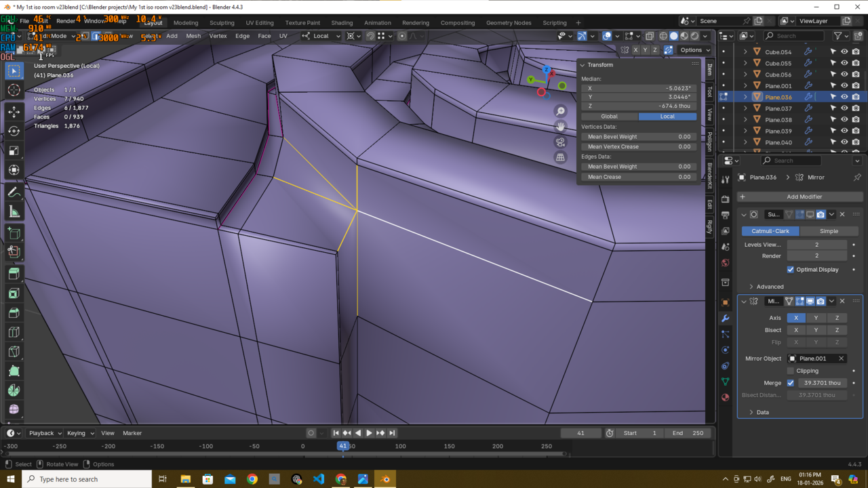Viewport: 868px width, 488px height.
Task: Click the Add Modifier button
Action: click(x=804, y=197)
